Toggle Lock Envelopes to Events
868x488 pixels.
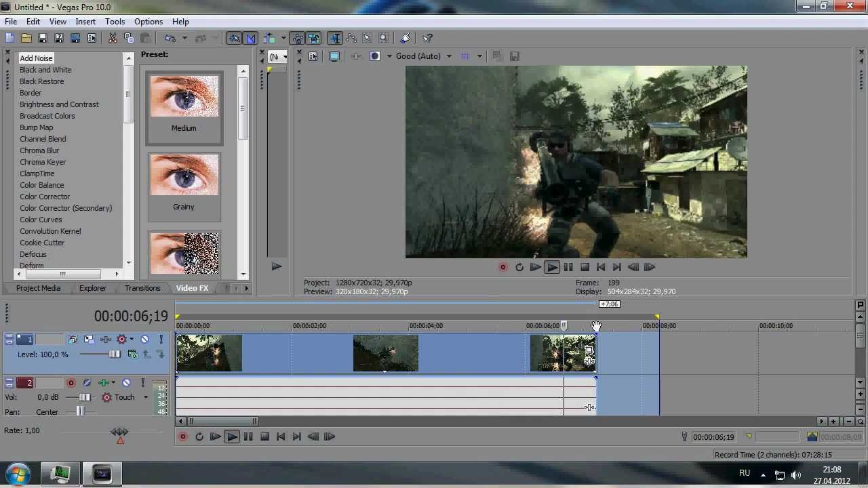(298, 39)
